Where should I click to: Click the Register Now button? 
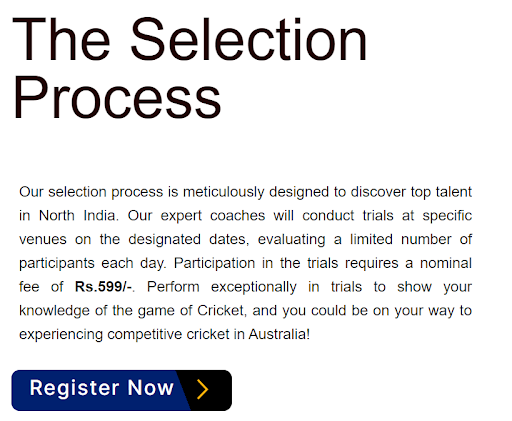122,390
